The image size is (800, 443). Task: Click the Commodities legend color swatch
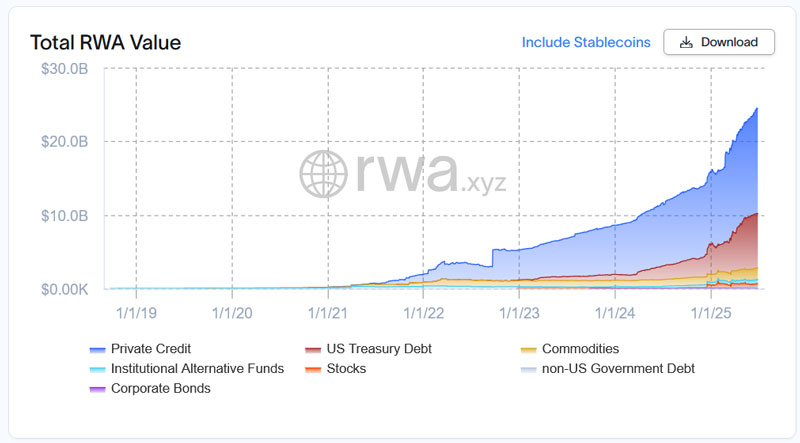click(x=528, y=349)
